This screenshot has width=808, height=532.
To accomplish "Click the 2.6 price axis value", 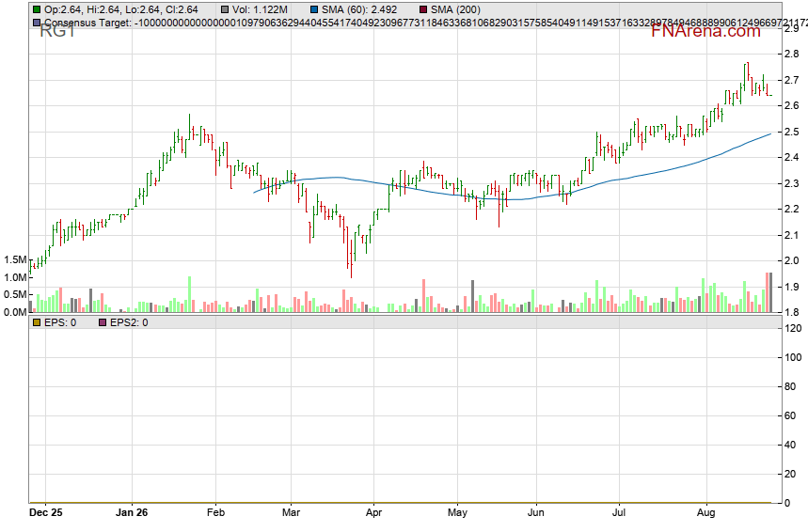I will (791, 105).
